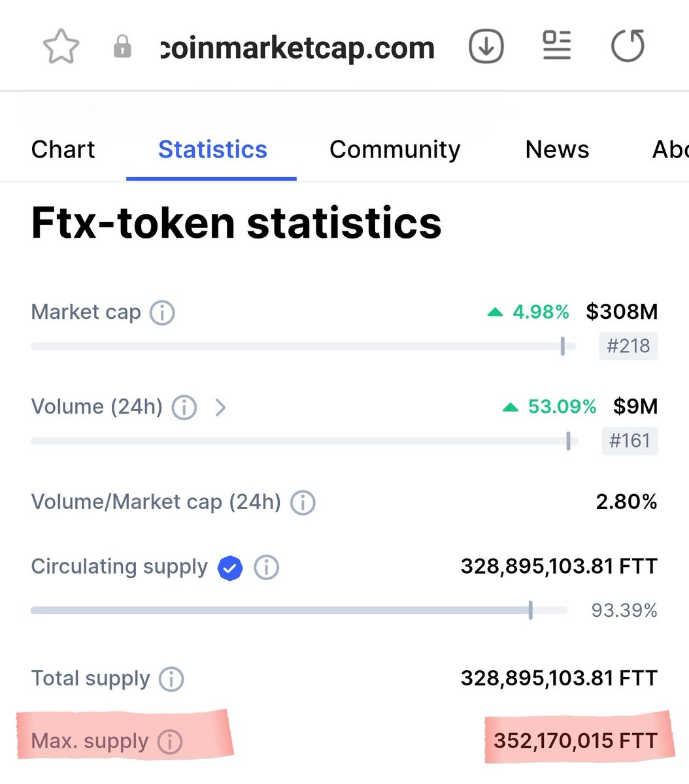The width and height of the screenshot is (689, 784).
Task: Show Volume (24h) info icon
Action: (184, 408)
